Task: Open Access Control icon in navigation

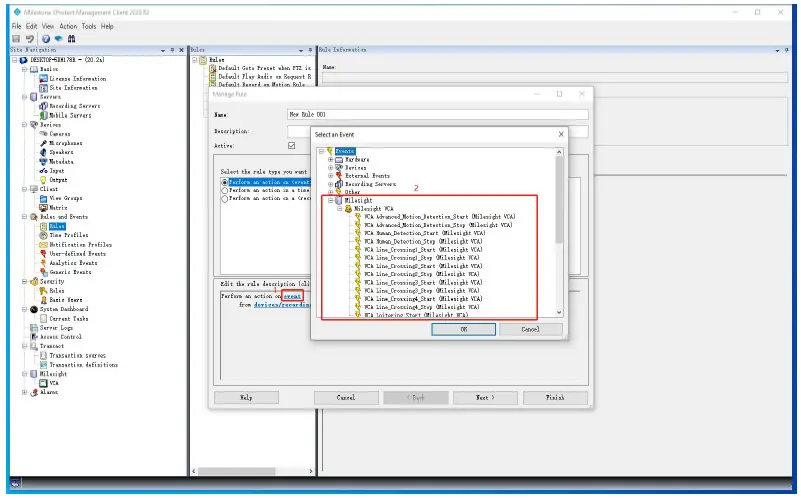Action: (x=34, y=337)
